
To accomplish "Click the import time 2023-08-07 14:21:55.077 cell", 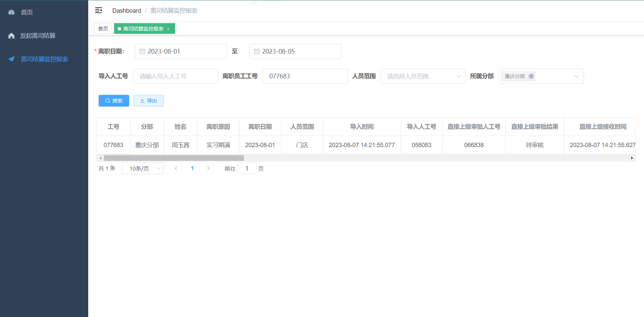I will coord(362,145).
